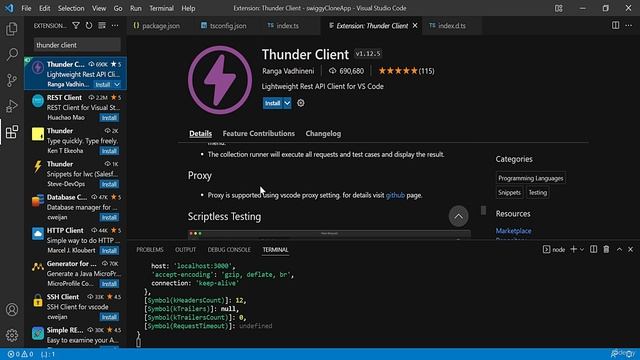Viewport: 640px width, 360px height.
Task: Clear extension search results icon
Action: coord(102,25)
